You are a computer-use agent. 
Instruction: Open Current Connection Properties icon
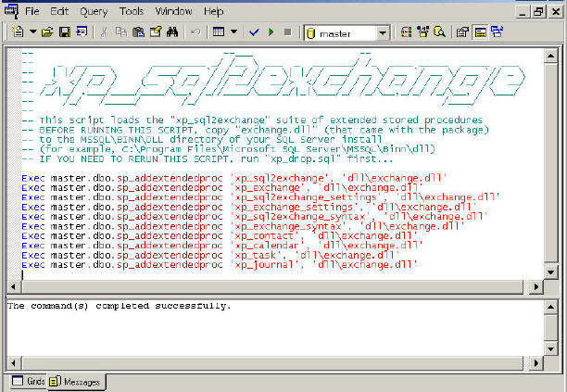pos(462,32)
